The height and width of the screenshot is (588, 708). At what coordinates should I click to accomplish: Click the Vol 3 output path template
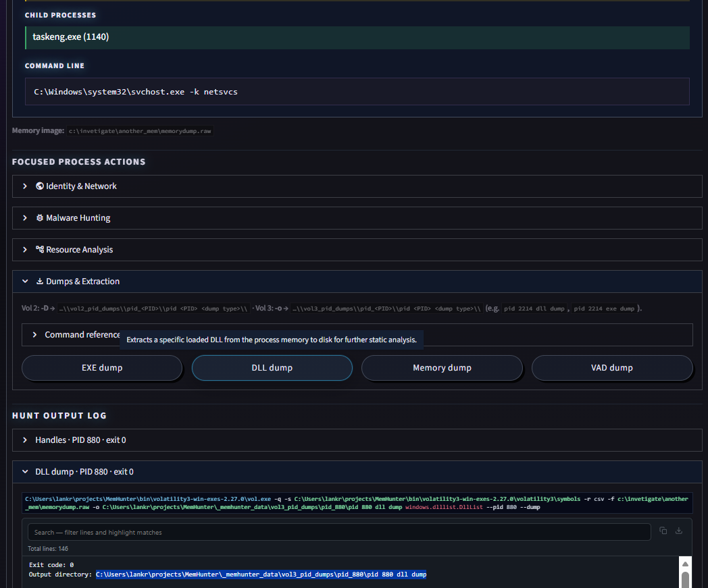[386, 309]
